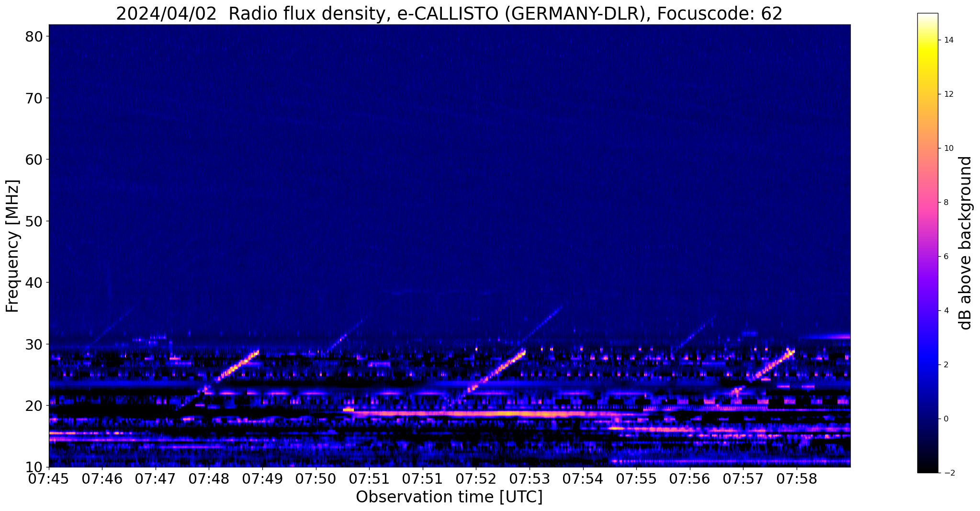Screen dimensions: 980x511
Task: Click the 10 MHz frequency axis tick label
Action: coord(34,467)
